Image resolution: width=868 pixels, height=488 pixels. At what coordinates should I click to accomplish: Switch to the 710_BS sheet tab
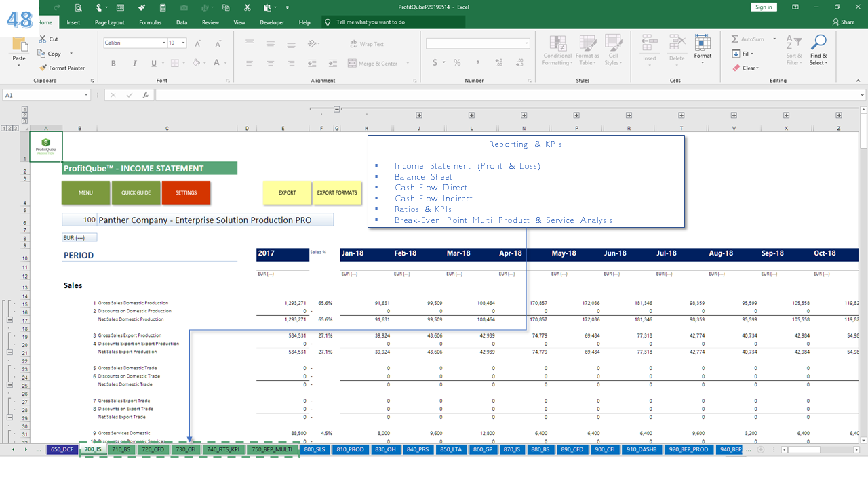coord(121,449)
